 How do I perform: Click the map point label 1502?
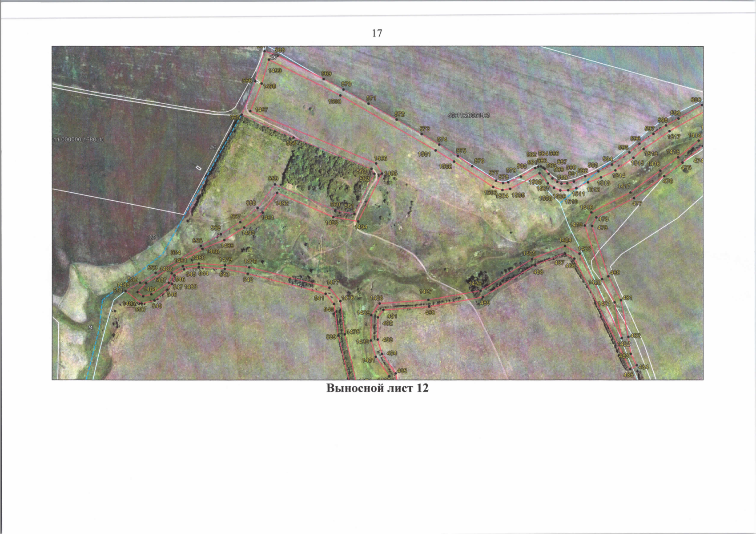pos(445,166)
